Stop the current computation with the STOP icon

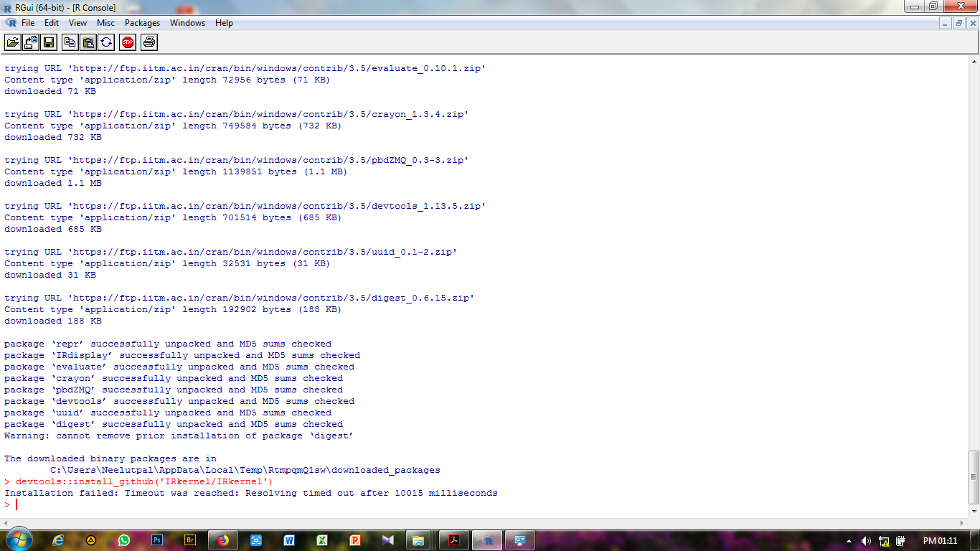point(127,42)
